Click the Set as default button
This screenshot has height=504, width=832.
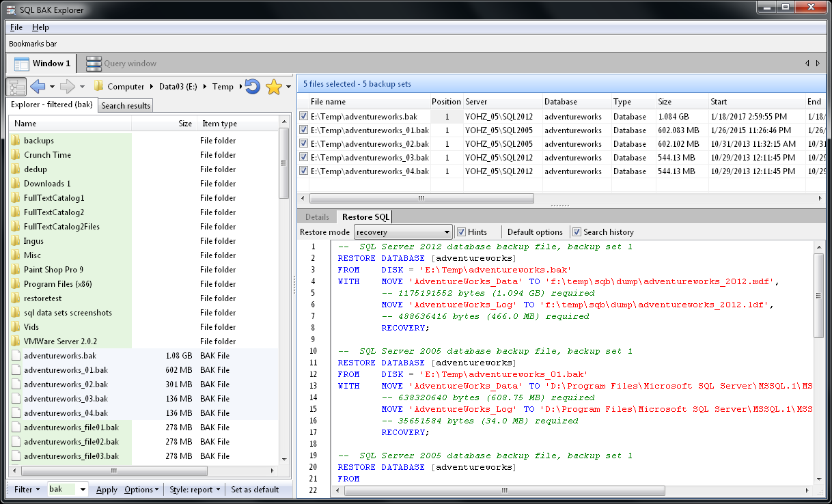click(x=255, y=490)
